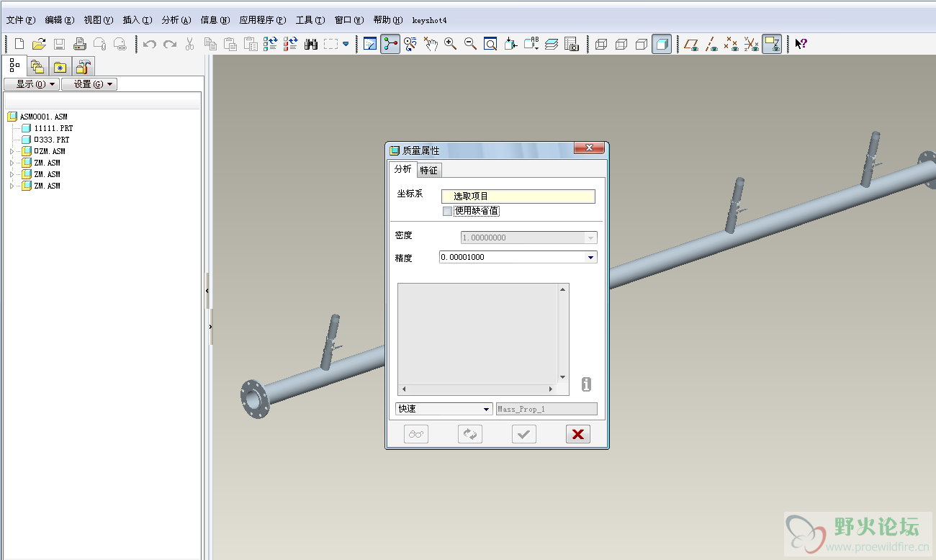
Task: Toggle the Spin Center icon
Action: pyautogui.click(x=390, y=44)
